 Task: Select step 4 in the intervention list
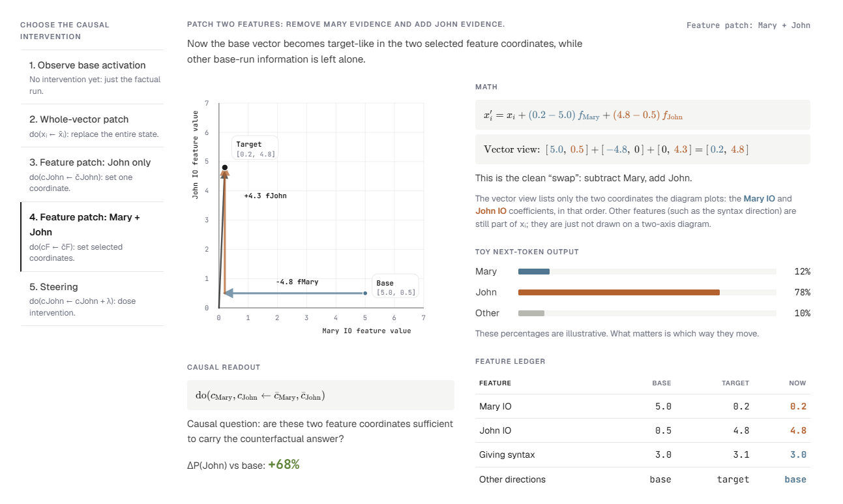coord(92,237)
